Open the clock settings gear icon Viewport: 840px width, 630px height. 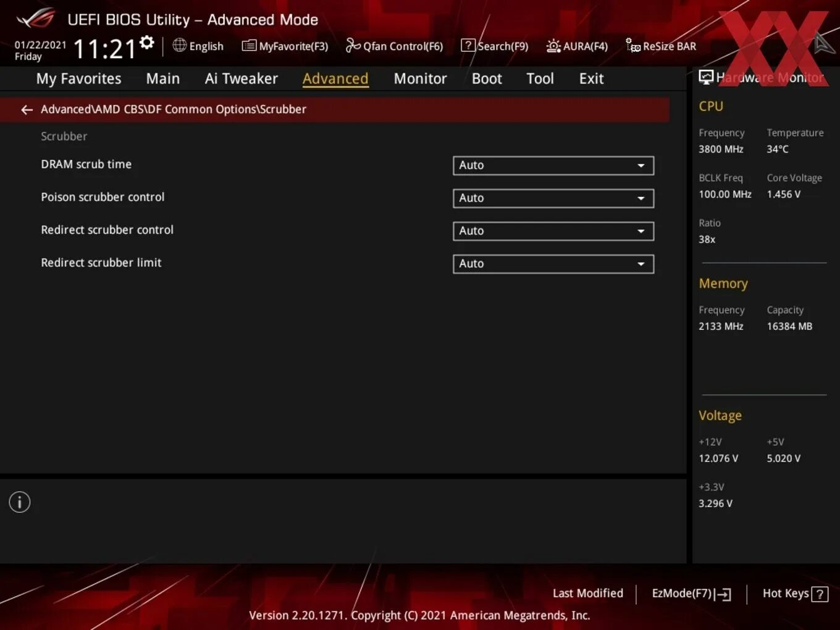(x=147, y=43)
